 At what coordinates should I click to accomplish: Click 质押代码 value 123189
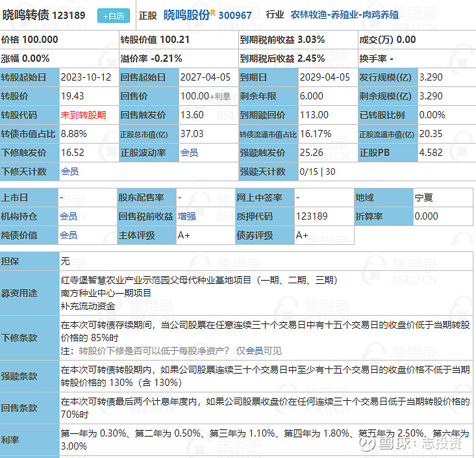[x=312, y=216]
